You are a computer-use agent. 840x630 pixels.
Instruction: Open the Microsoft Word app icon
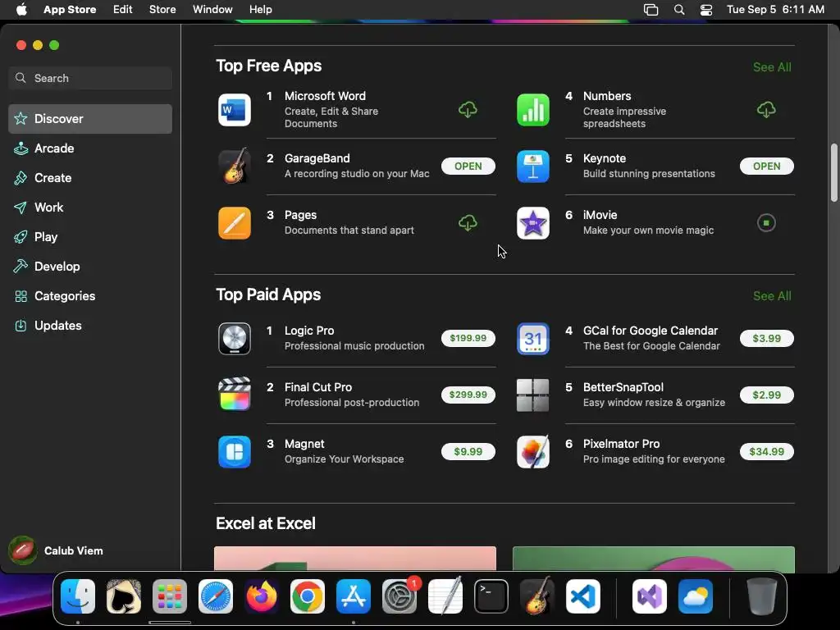(234, 110)
